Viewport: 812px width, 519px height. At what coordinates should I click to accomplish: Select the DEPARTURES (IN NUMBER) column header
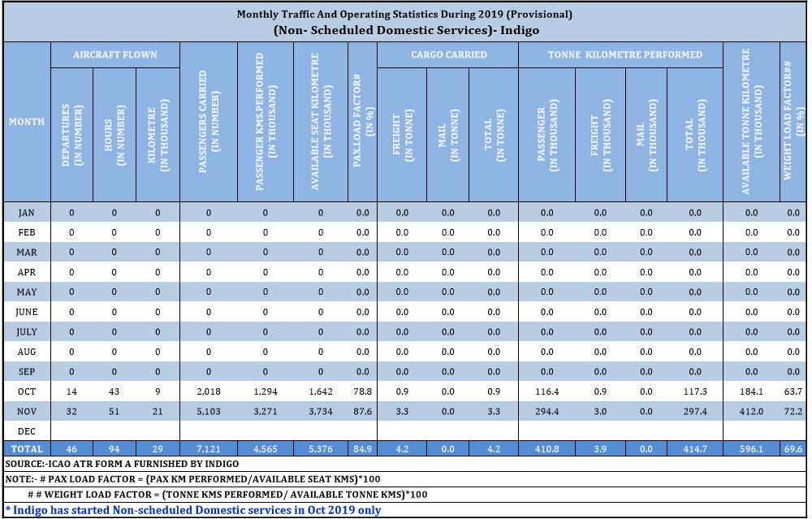[71, 133]
